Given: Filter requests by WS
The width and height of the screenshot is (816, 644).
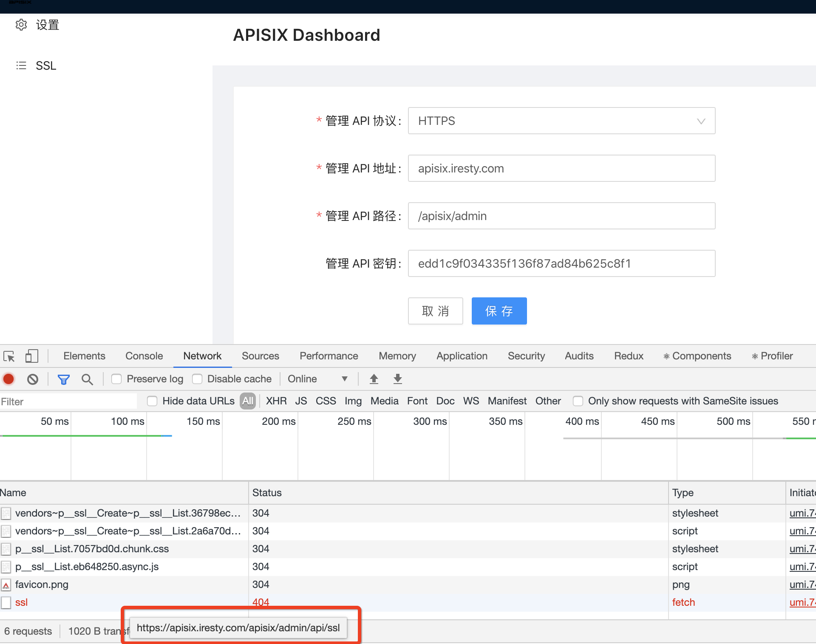Looking at the screenshot, I should (x=471, y=401).
